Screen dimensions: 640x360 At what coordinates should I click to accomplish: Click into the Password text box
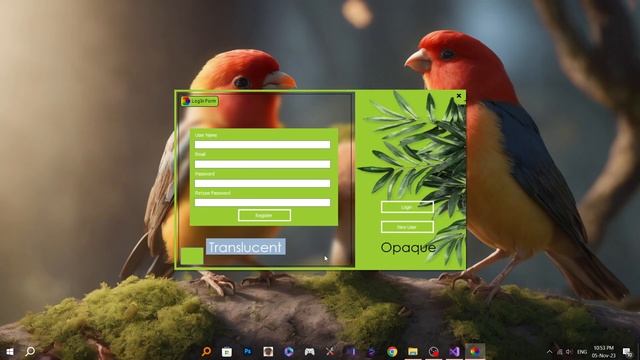pos(262,183)
